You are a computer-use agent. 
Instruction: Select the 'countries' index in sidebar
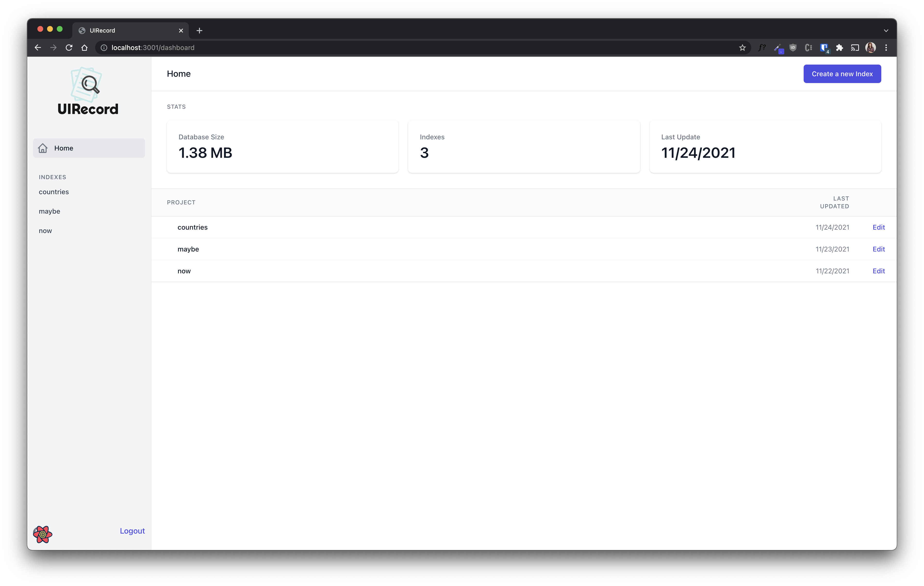54,191
